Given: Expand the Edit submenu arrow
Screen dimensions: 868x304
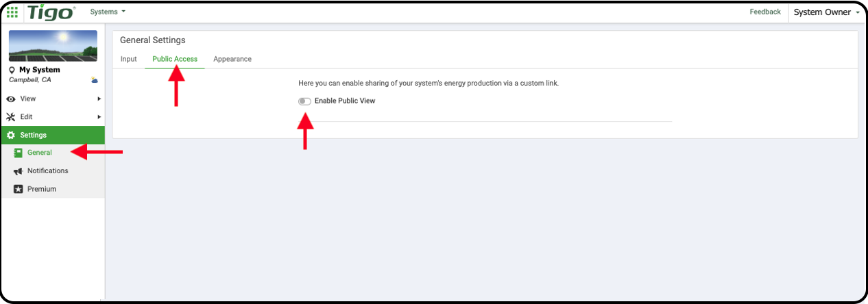Looking at the screenshot, I should pyautogui.click(x=99, y=117).
